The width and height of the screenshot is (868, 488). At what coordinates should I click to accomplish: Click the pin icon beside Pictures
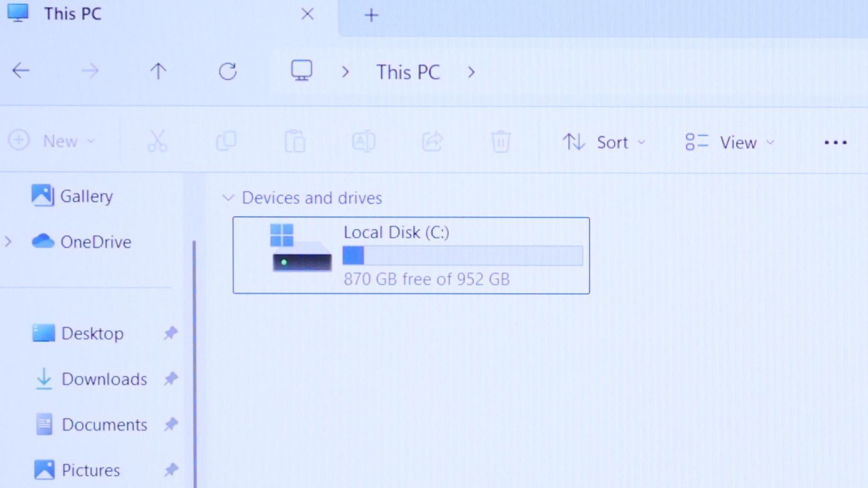coord(171,469)
